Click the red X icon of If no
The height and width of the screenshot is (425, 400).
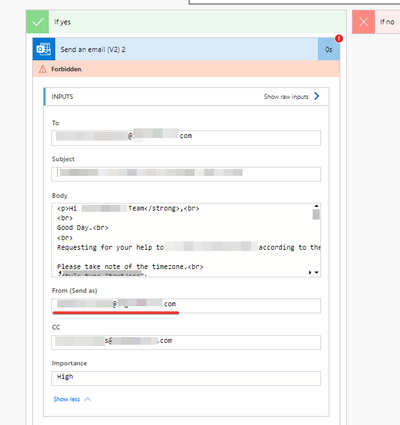pos(363,22)
